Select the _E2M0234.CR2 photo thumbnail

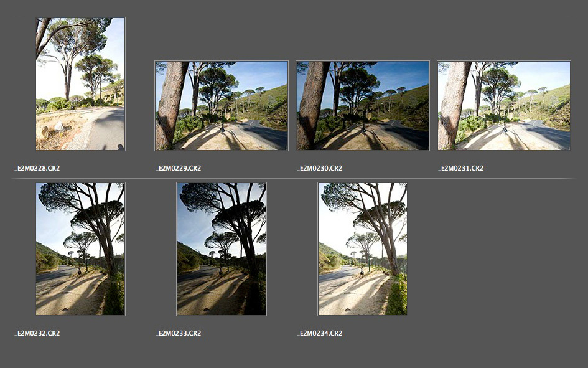(x=363, y=249)
